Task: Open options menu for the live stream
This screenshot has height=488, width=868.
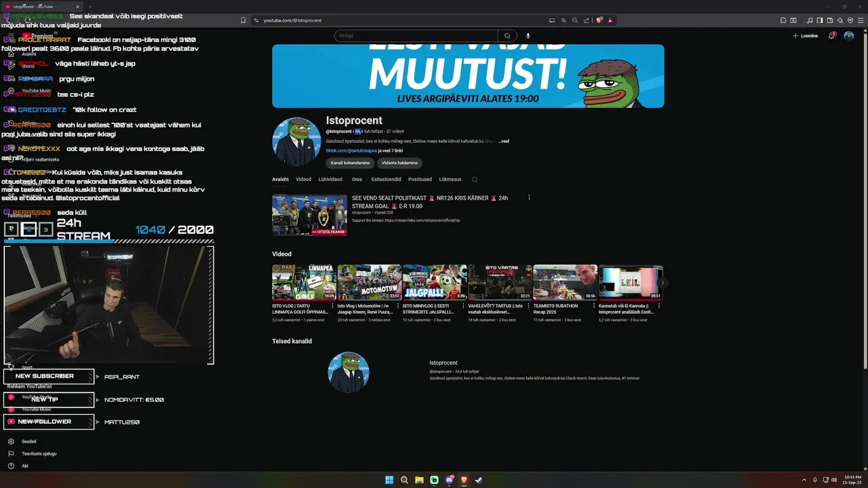Action: click(x=529, y=198)
